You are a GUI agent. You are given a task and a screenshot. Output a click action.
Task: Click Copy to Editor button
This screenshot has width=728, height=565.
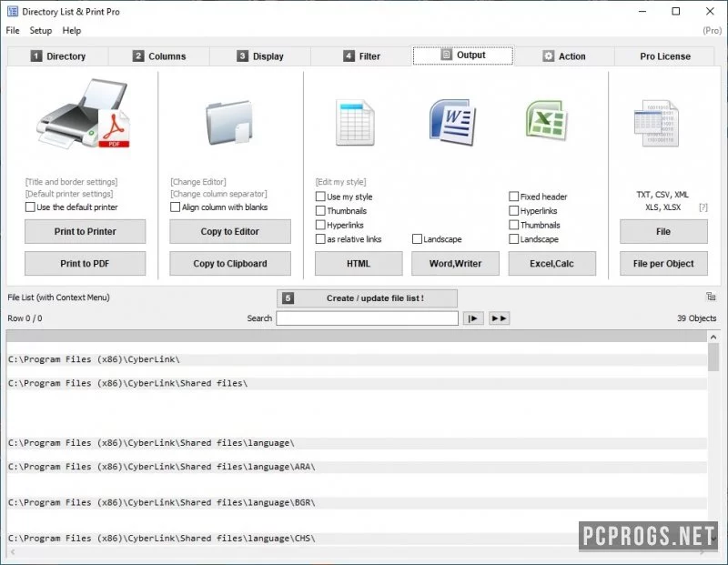[230, 232]
